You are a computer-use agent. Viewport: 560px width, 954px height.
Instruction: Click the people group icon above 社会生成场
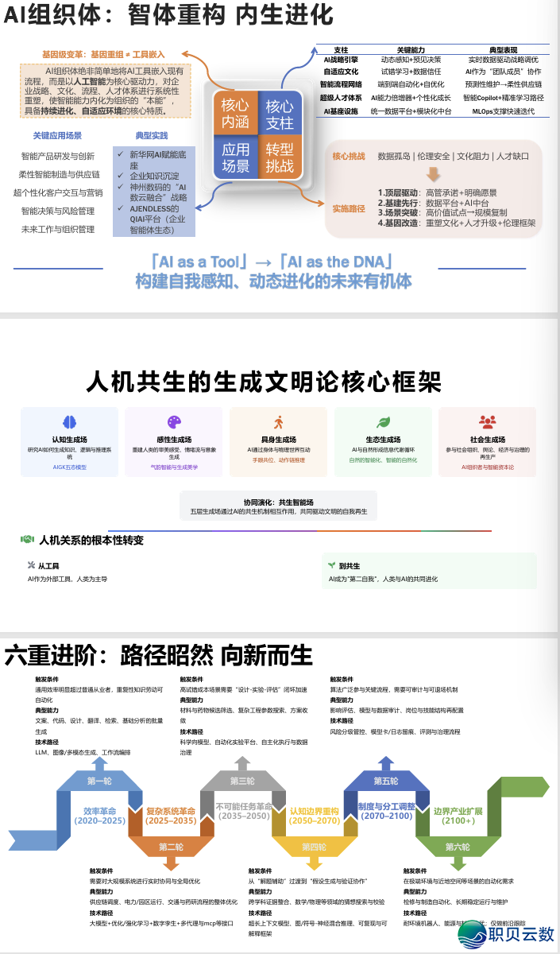point(487,422)
